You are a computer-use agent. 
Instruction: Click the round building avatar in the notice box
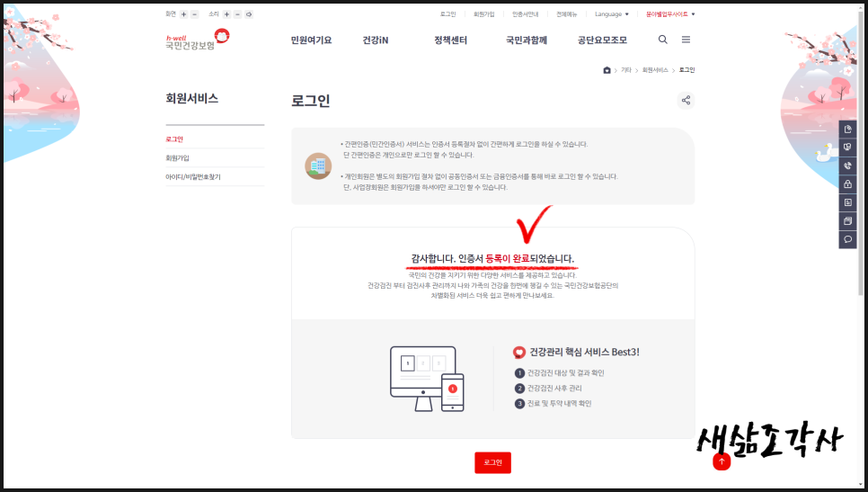[318, 165]
